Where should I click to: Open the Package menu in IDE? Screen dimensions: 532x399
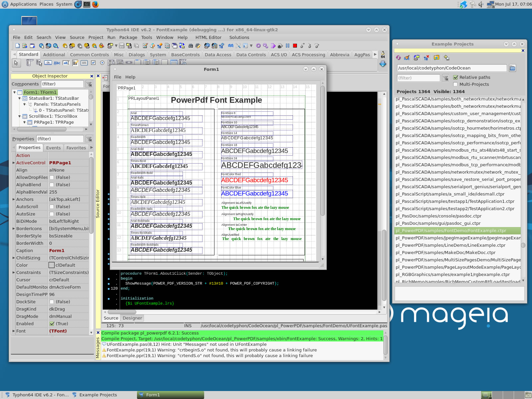(x=128, y=37)
